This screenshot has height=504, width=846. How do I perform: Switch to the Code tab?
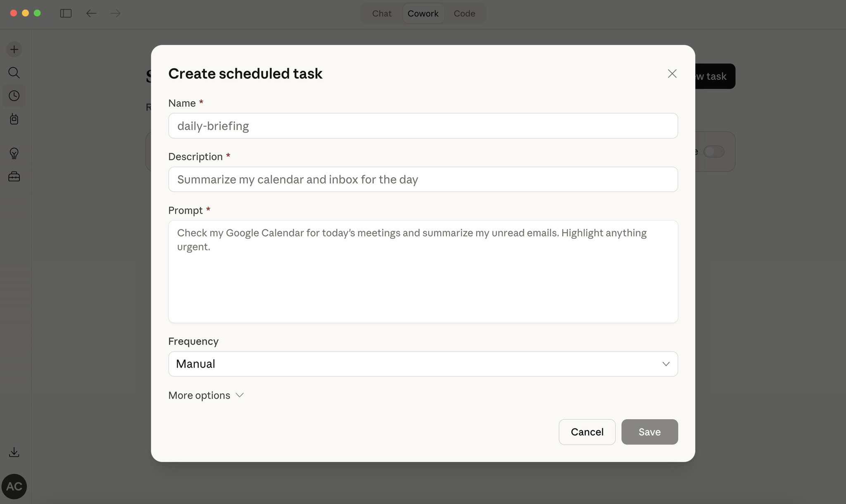(x=464, y=13)
